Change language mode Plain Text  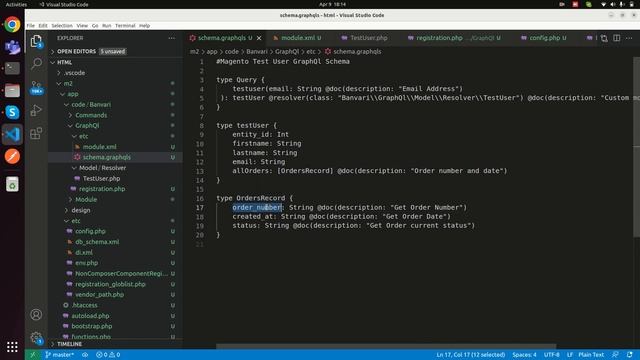coord(591,355)
